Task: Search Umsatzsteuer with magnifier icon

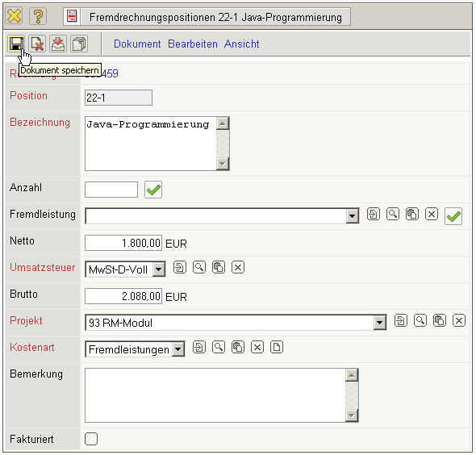Action: [x=199, y=267]
